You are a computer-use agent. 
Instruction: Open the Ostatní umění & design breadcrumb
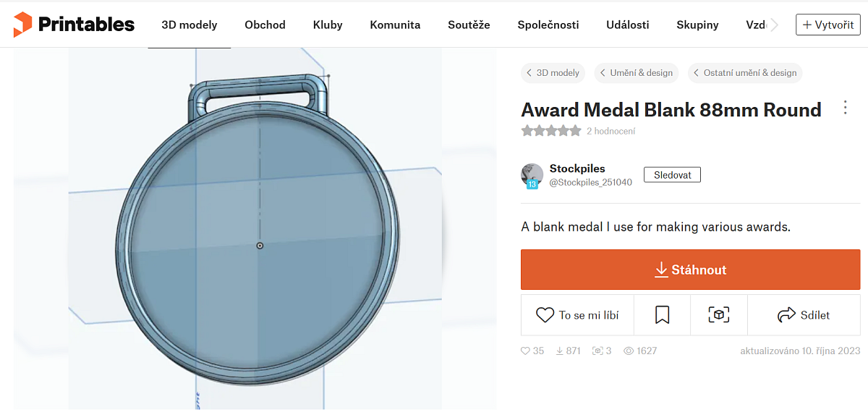744,73
